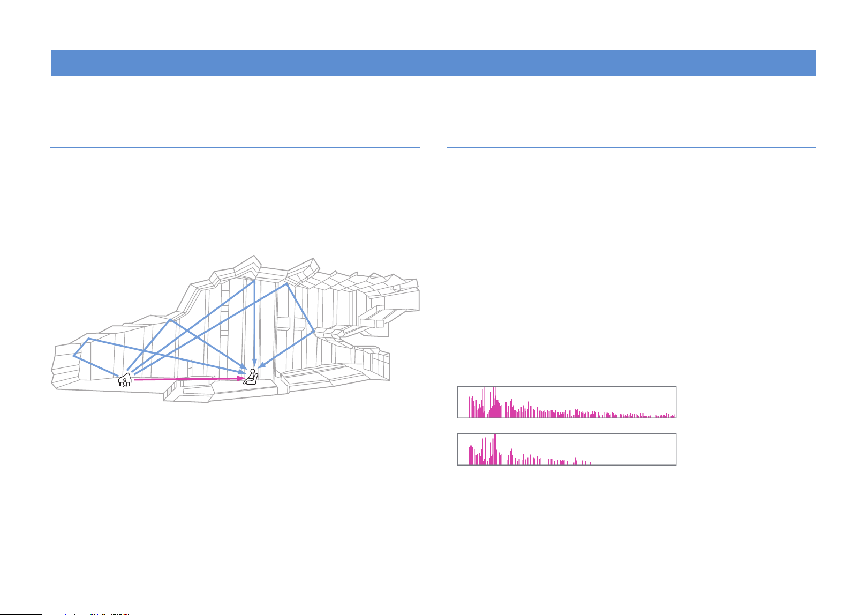Click the blue header banner
Viewport: 868px width, 615px height.
click(433, 63)
